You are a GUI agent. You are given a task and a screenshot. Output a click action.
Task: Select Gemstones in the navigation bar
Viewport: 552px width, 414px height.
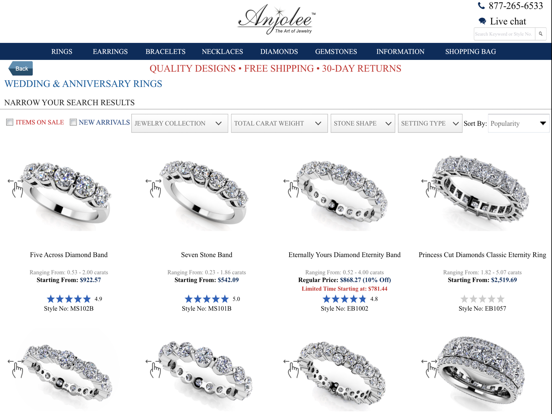click(336, 51)
